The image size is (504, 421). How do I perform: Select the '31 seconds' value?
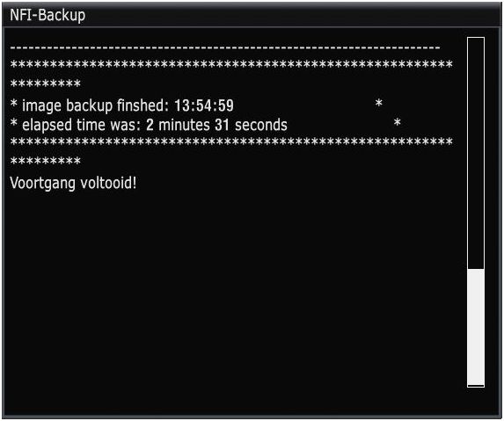pyautogui.click(x=251, y=125)
